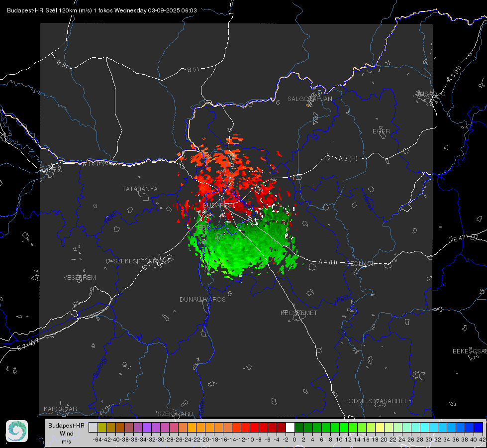Click the KECSKEMÉT city label
The image size is (487, 448).
coord(299,313)
